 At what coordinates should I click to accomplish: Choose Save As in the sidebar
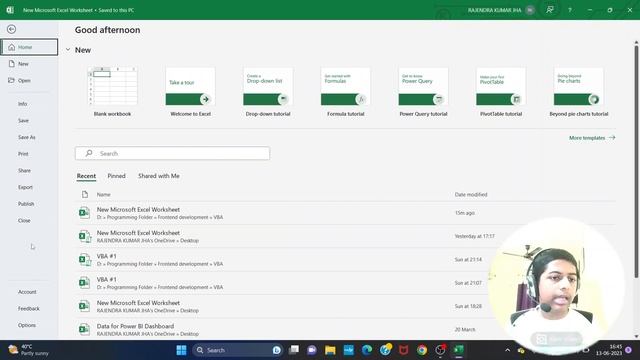pyautogui.click(x=27, y=137)
